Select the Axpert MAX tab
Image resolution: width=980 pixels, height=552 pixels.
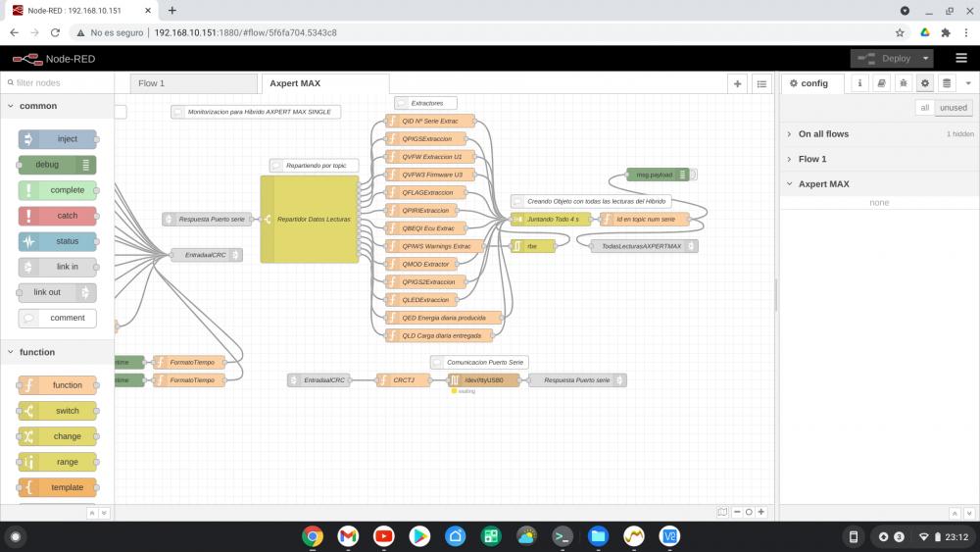coord(325,83)
